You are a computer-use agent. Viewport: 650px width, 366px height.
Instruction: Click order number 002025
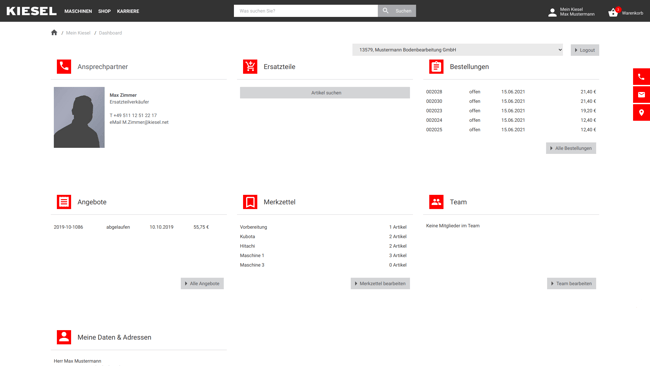[434, 130]
